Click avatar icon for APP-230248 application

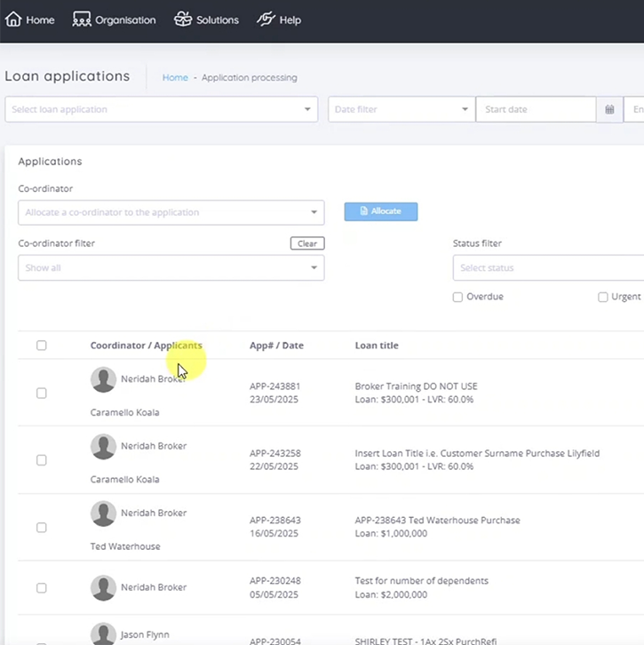104,587
